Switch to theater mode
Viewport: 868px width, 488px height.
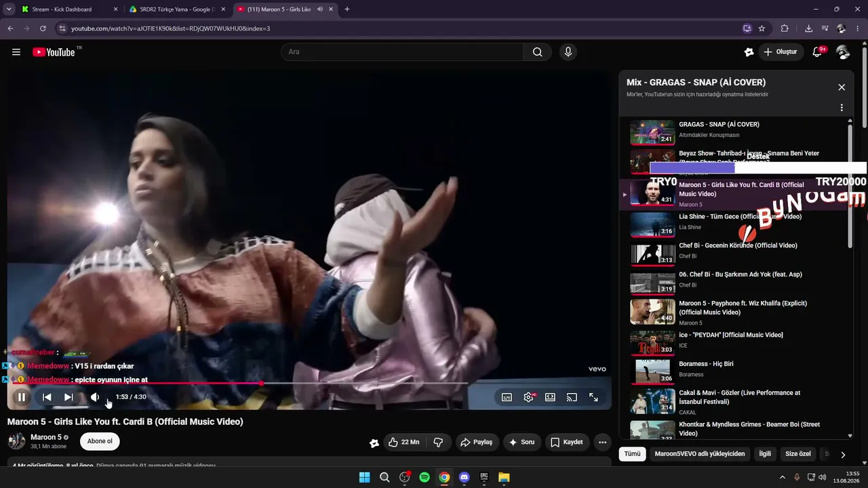550,397
